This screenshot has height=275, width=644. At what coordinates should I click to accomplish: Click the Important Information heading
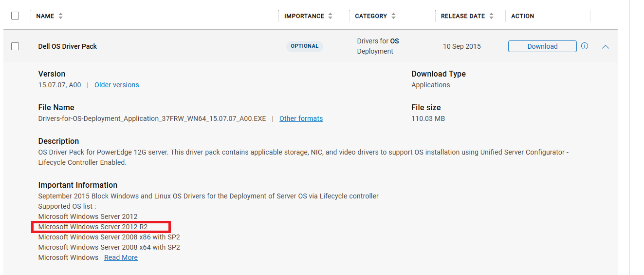point(78,185)
